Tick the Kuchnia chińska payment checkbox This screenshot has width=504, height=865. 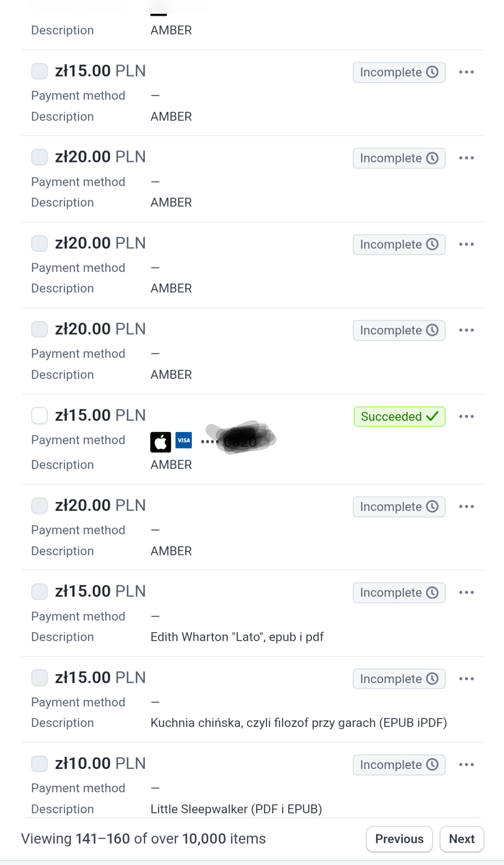pos(40,677)
